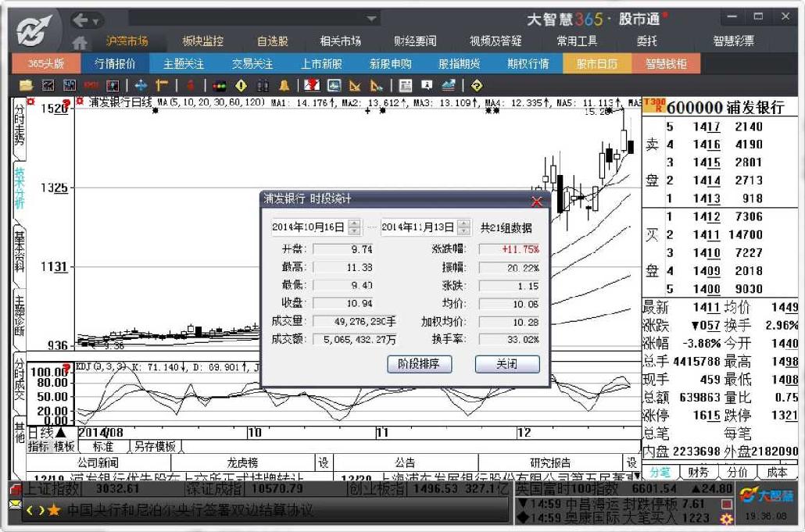
Task: Click the binoculars icon in toolbar
Action: pos(263,86)
